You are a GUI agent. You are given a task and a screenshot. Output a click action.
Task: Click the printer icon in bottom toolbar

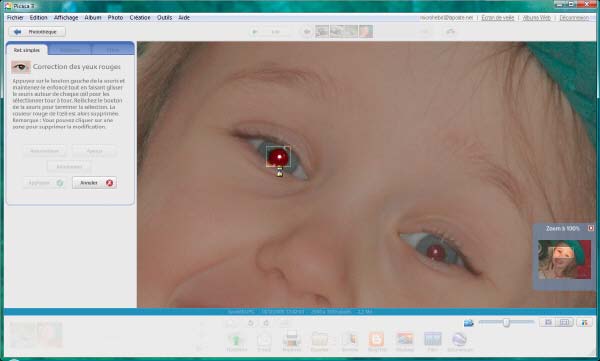pos(291,341)
